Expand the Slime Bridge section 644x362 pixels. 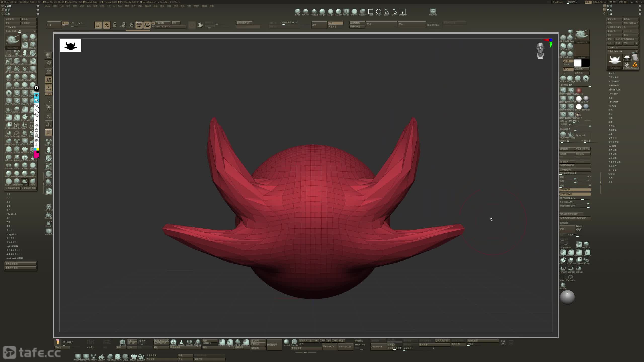[x=614, y=89]
